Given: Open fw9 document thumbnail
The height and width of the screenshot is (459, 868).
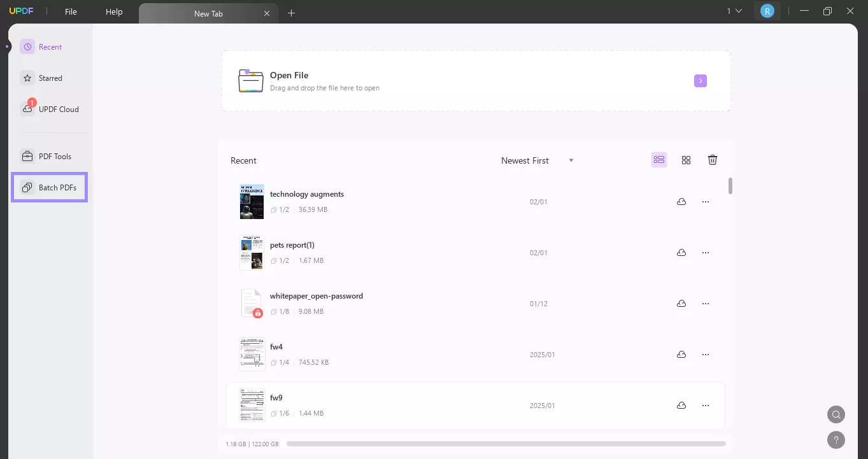Looking at the screenshot, I should tap(252, 406).
